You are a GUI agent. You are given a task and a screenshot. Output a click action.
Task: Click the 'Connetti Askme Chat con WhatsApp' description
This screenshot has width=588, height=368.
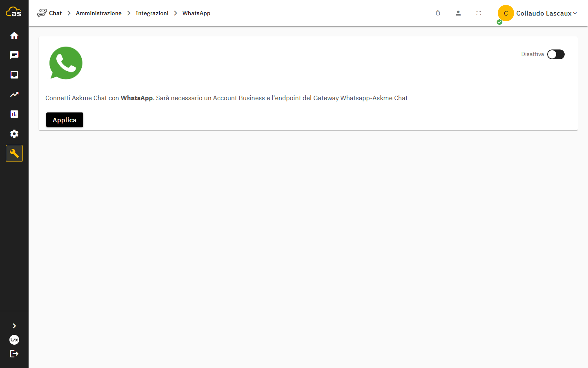tap(226, 98)
